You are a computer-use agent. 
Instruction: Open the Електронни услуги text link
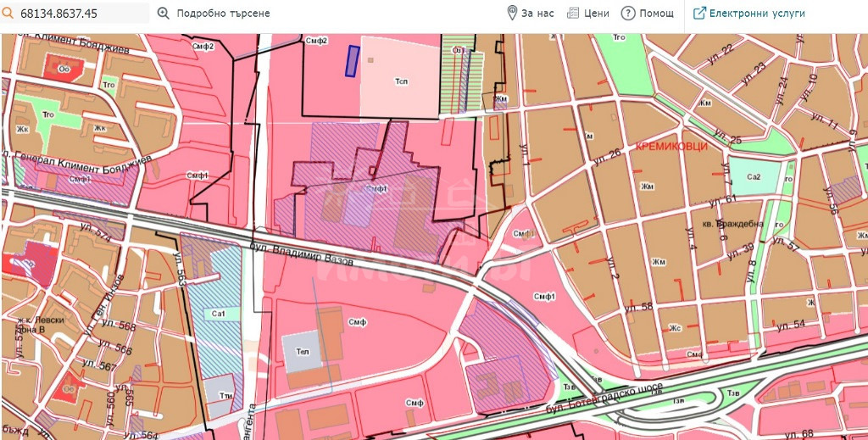(757, 14)
